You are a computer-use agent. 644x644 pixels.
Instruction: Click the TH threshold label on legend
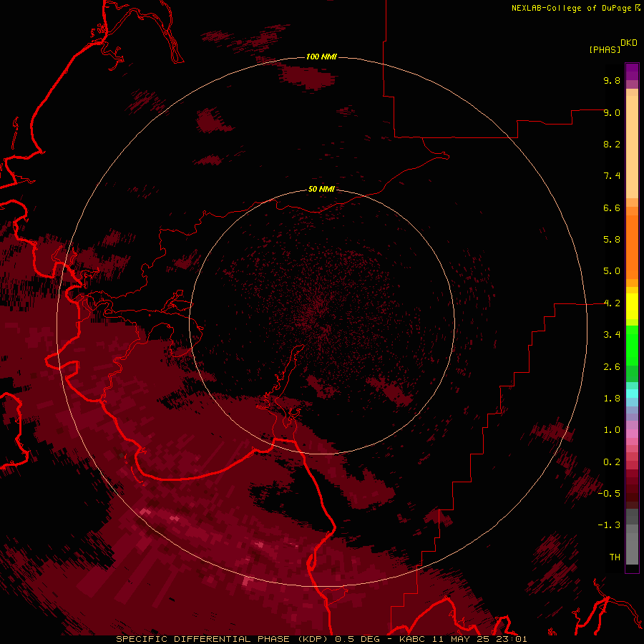[x=615, y=557]
